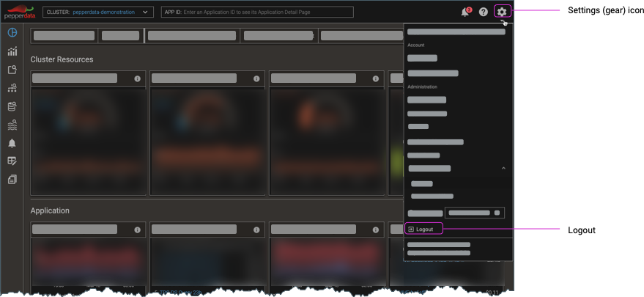
Task: Collapse the submenu chevron in settings menu
Action: tap(503, 168)
